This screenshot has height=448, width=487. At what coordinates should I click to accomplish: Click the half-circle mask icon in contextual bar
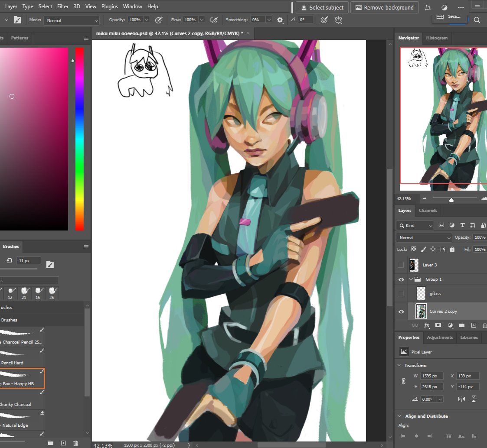445,7
